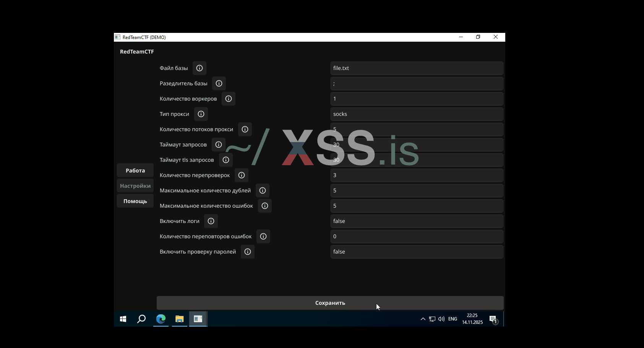Open info for Включить проверку паролей

coord(248,252)
